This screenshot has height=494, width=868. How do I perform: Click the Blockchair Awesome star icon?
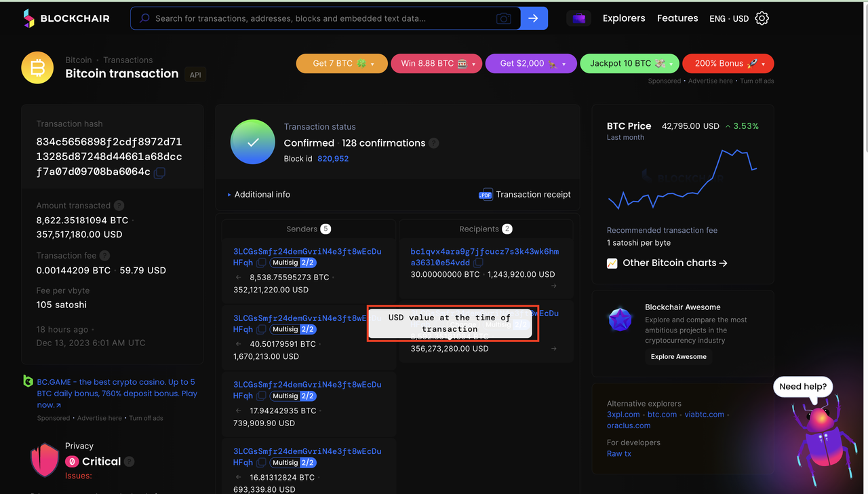point(620,320)
